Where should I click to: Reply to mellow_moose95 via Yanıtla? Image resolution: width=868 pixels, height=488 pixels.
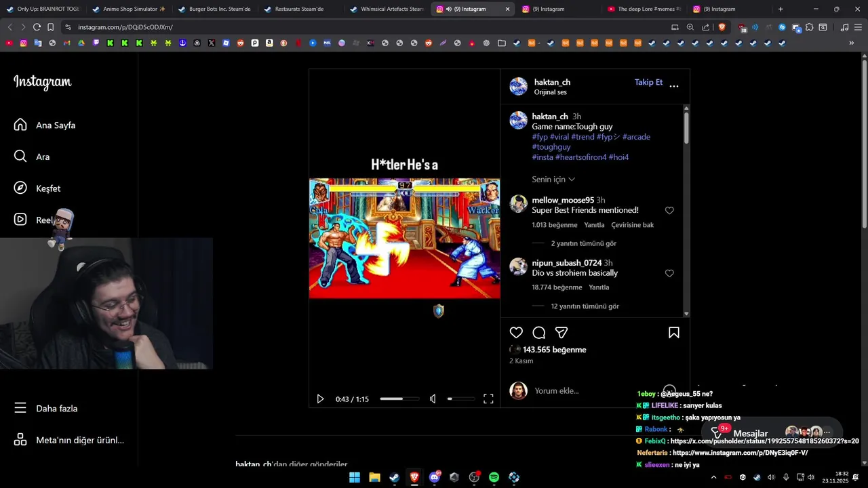[x=594, y=225]
